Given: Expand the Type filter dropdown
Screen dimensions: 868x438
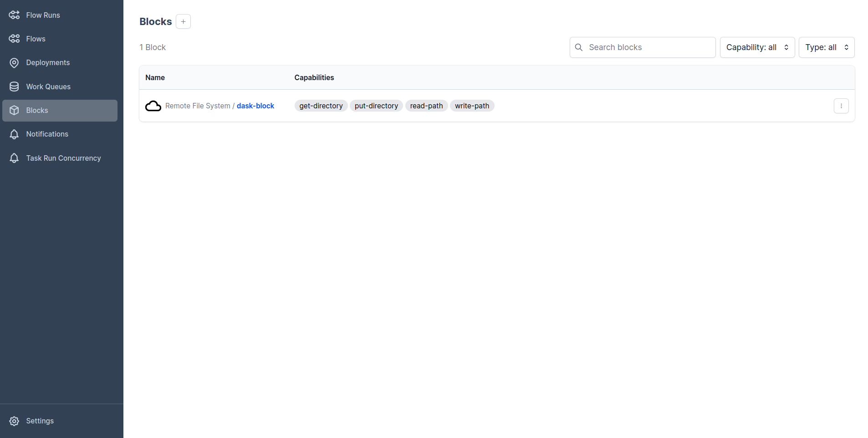Looking at the screenshot, I should point(826,47).
